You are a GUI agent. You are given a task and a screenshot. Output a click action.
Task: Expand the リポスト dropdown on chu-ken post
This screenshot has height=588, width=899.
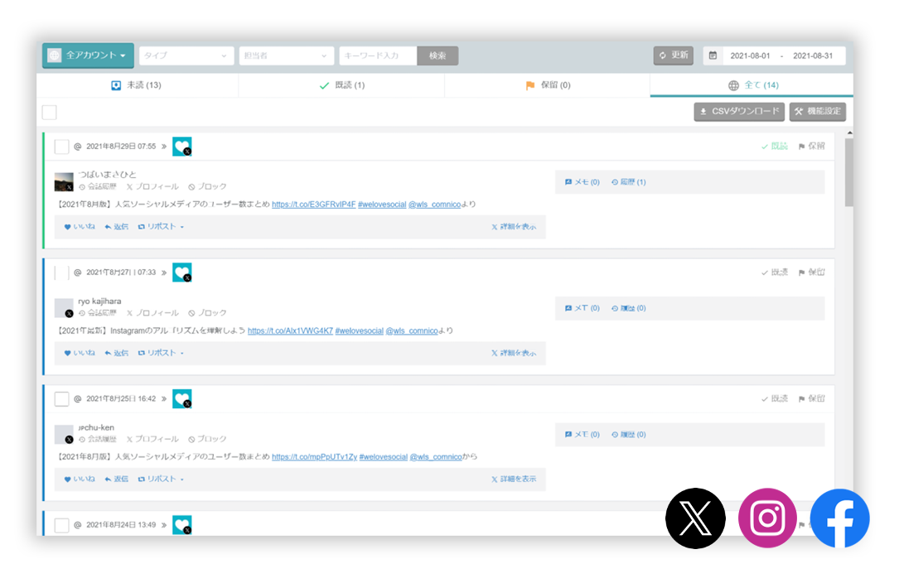tap(161, 480)
